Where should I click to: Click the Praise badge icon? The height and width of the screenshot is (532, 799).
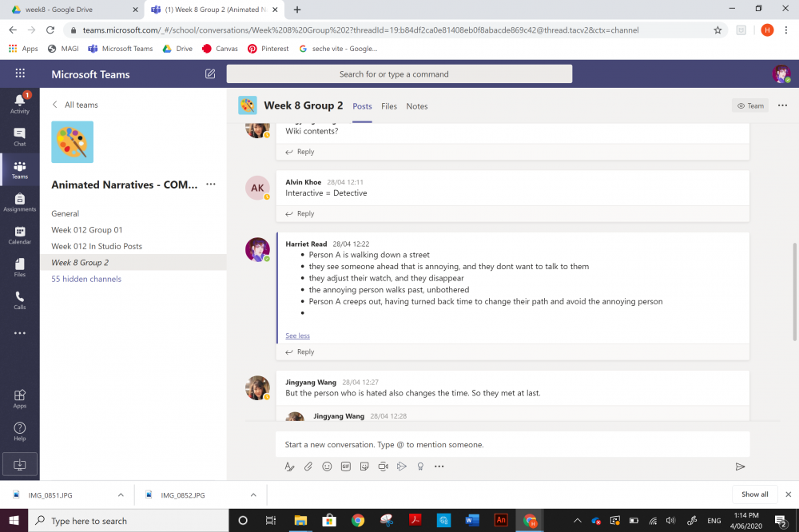tap(420, 466)
